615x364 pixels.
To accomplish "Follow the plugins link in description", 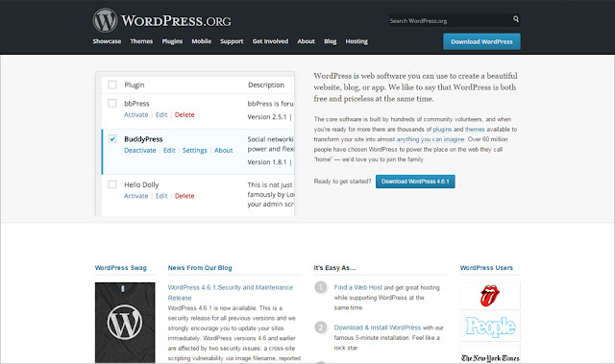I will pyautogui.click(x=442, y=130).
